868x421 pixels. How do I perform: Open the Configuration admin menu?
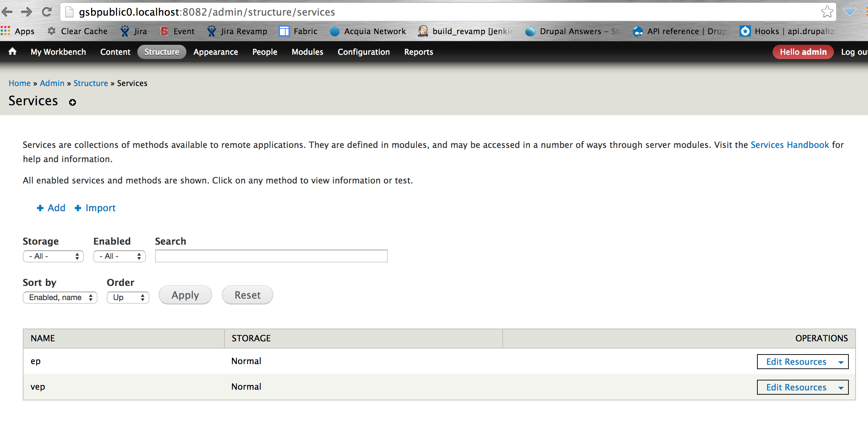[x=364, y=52]
